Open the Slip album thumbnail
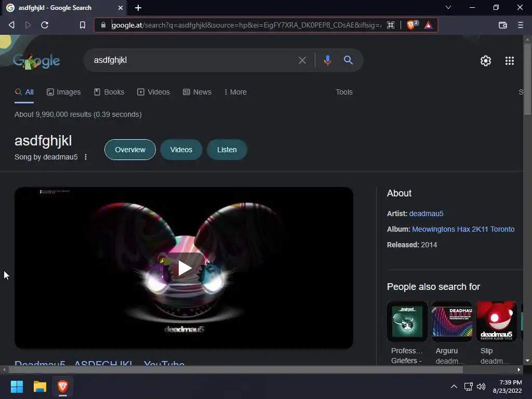This screenshot has width=532, height=399. point(497,321)
